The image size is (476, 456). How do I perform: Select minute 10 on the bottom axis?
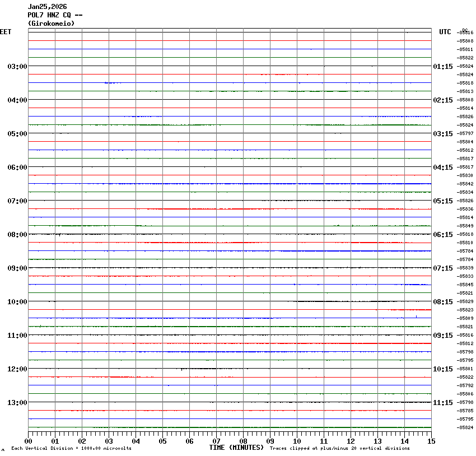[x=297, y=441]
